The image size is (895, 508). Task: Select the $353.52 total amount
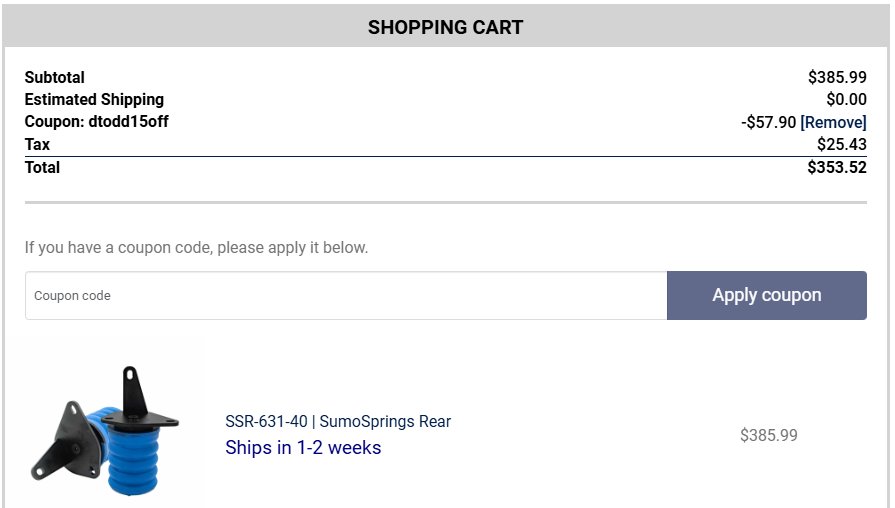837,167
